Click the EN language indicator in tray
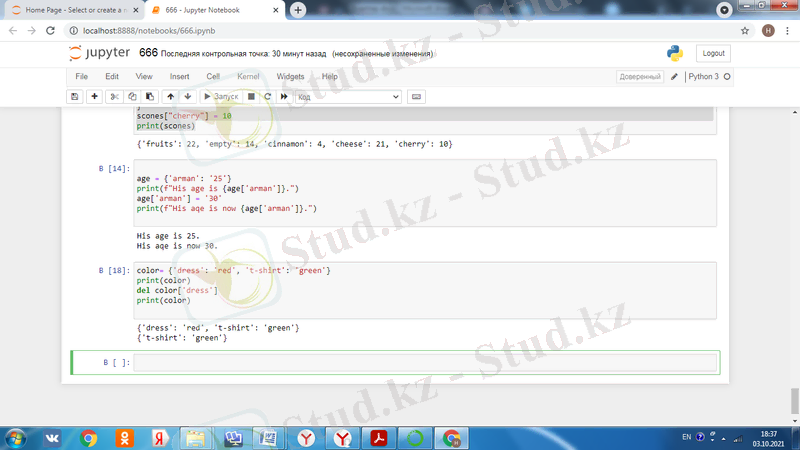 pos(686,437)
